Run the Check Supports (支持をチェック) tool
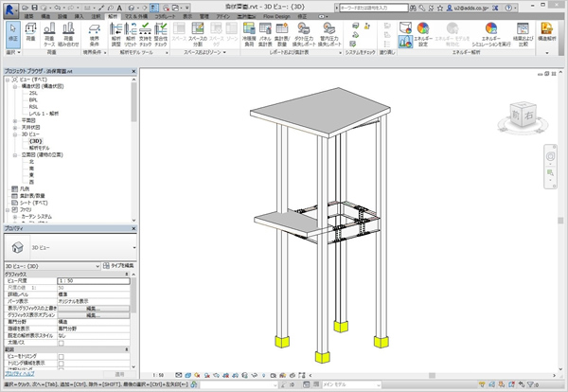The height and width of the screenshot is (392, 568). tap(145, 34)
